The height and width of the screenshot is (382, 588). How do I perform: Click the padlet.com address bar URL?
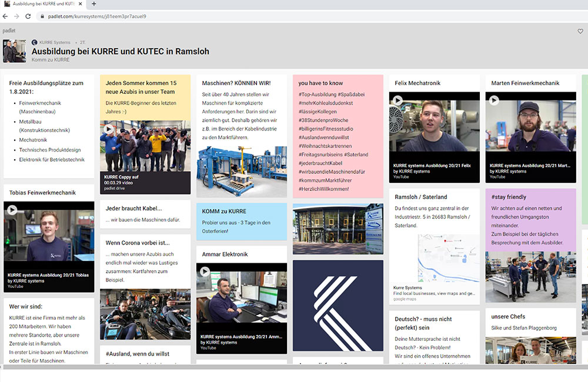pos(97,16)
